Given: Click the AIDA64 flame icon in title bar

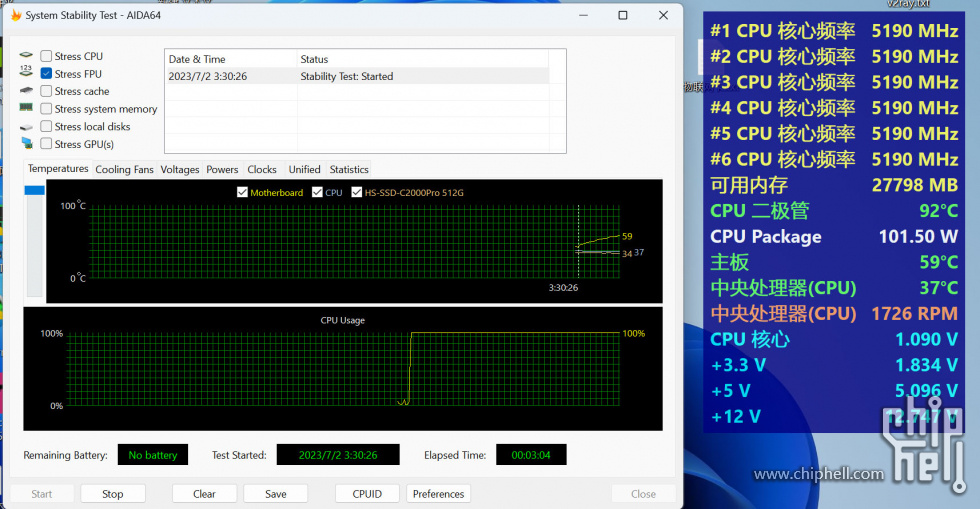Looking at the screenshot, I should click(x=16, y=15).
